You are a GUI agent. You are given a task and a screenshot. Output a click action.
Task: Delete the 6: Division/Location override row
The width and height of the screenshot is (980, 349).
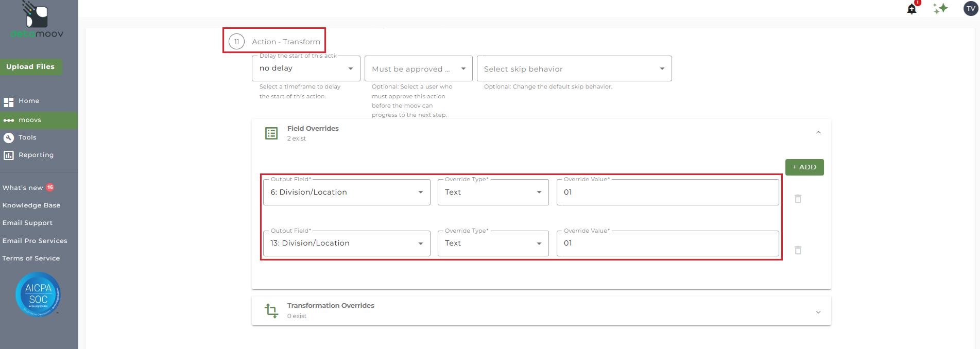coord(798,199)
